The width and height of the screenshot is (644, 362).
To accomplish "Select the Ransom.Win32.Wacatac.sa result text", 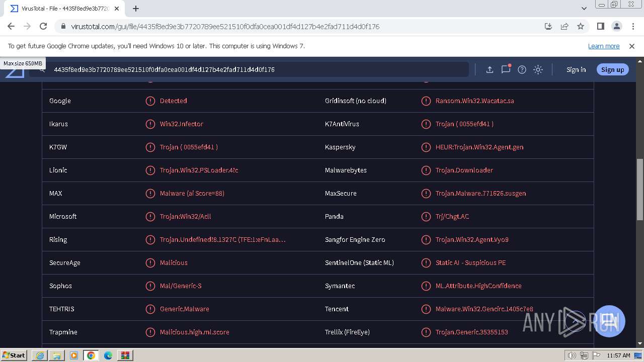I will (x=474, y=101).
